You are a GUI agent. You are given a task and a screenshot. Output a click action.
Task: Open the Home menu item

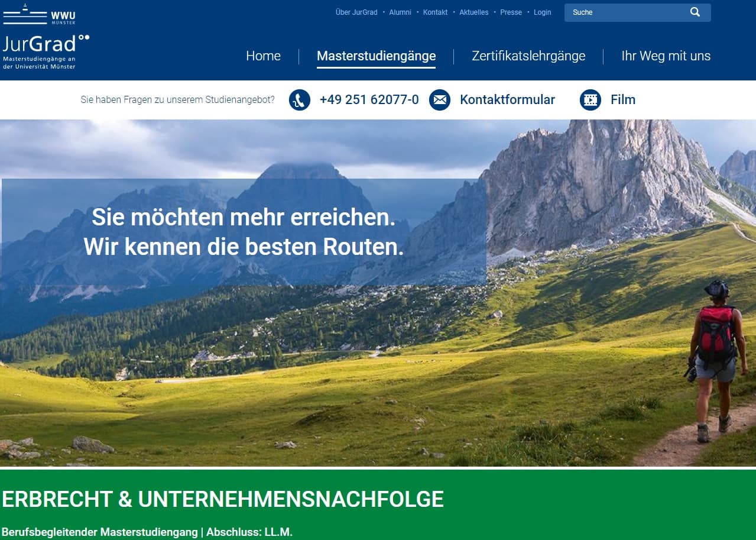pos(263,56)
